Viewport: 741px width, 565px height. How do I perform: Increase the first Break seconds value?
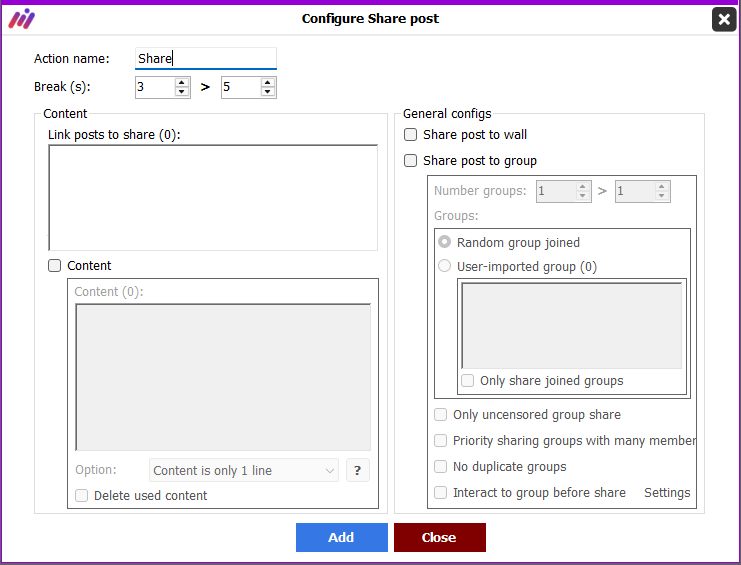[181, 82]
